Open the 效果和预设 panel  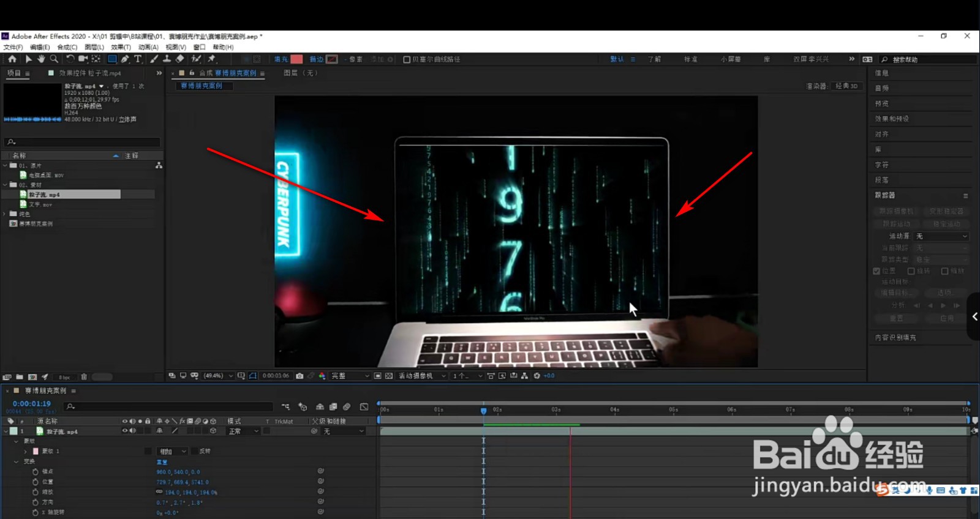(892, 119)
